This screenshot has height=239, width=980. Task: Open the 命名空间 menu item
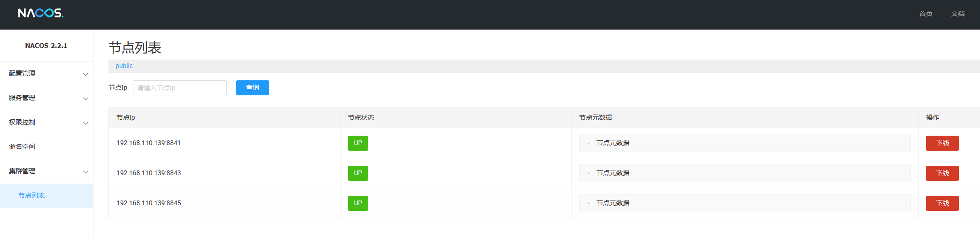pos(22,147)
